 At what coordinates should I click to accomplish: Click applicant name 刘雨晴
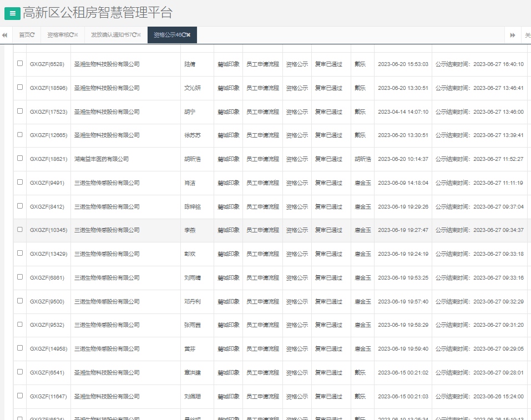[x=193, y=278]
